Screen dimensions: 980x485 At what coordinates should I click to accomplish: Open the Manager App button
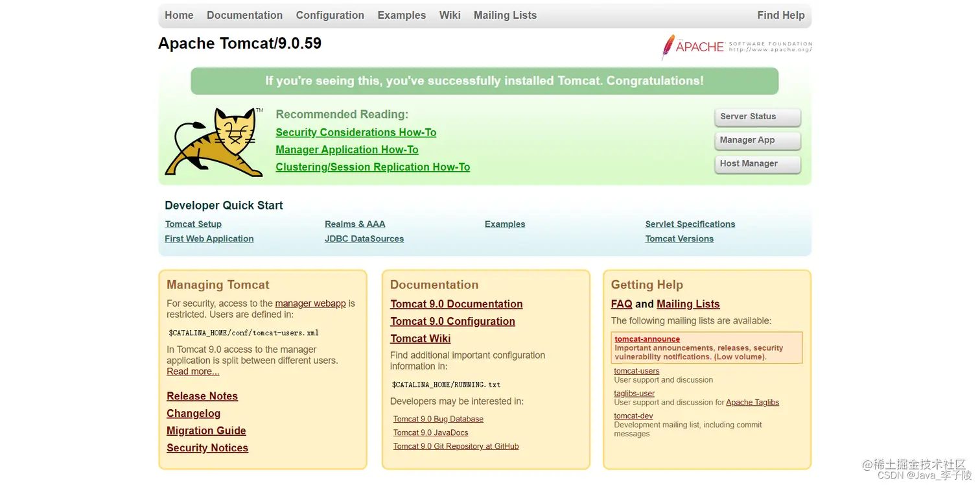(x=758, y=140)
